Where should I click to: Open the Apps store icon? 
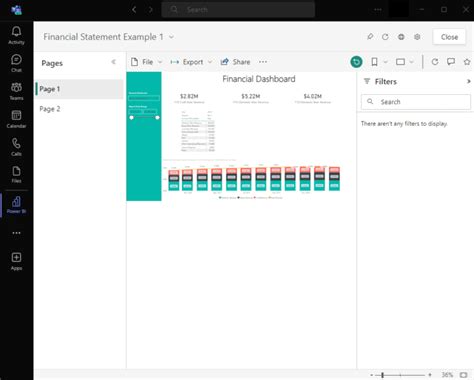click(x=16, y=261)
